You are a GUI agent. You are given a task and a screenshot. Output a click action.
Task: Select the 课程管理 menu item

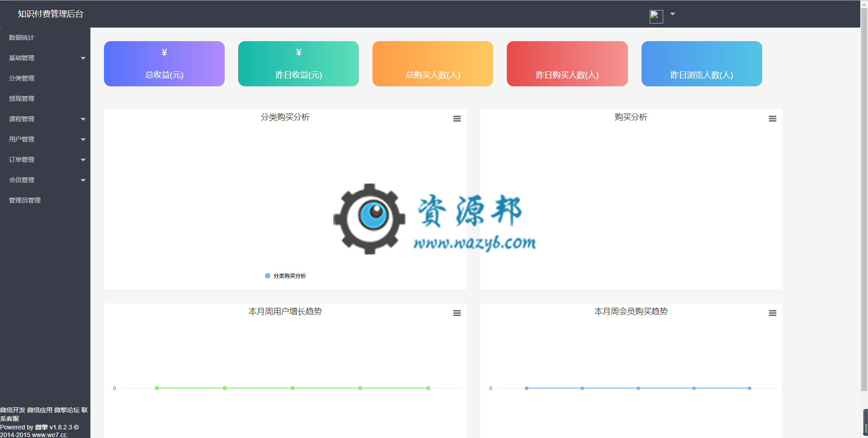coord(22,119)
